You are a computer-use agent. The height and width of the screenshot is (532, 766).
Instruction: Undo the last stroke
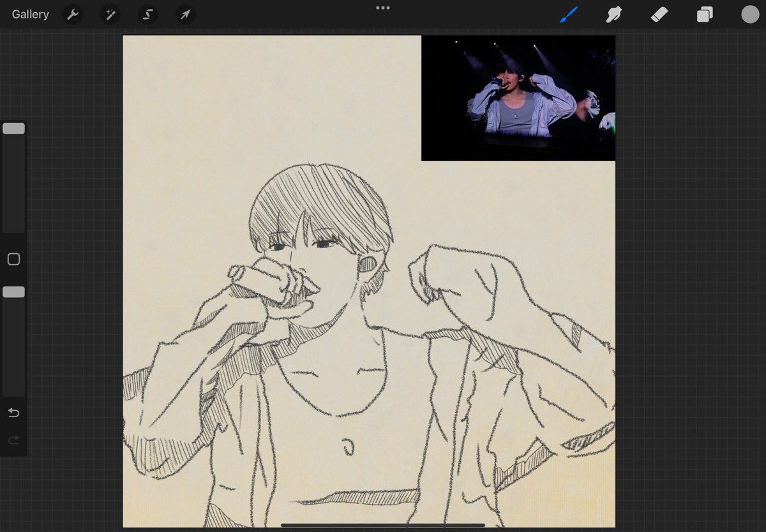13,413
